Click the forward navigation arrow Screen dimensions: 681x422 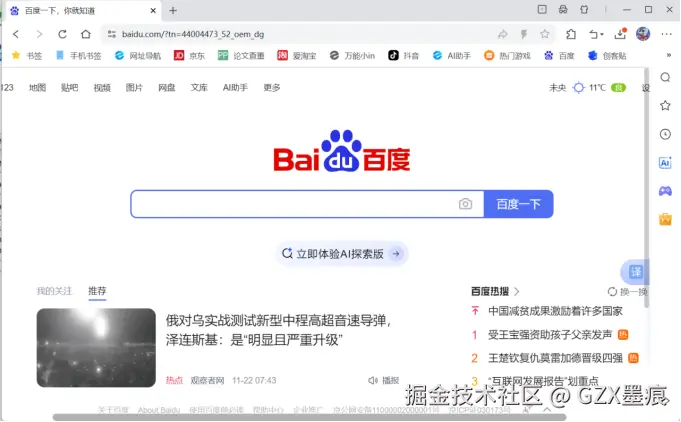click(x=39, y=34)
